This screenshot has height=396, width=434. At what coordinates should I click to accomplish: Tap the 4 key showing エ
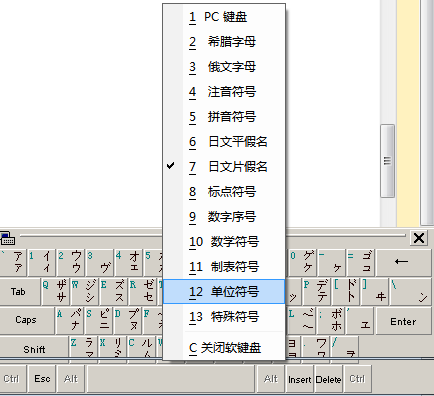click(128, 262)
